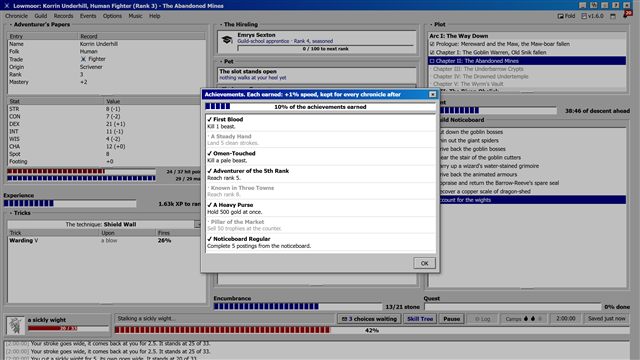640x360 pixels.
Task: Open the v1.6.0 version notes icon
Action: pyautogui.click(x=592, y=16)
